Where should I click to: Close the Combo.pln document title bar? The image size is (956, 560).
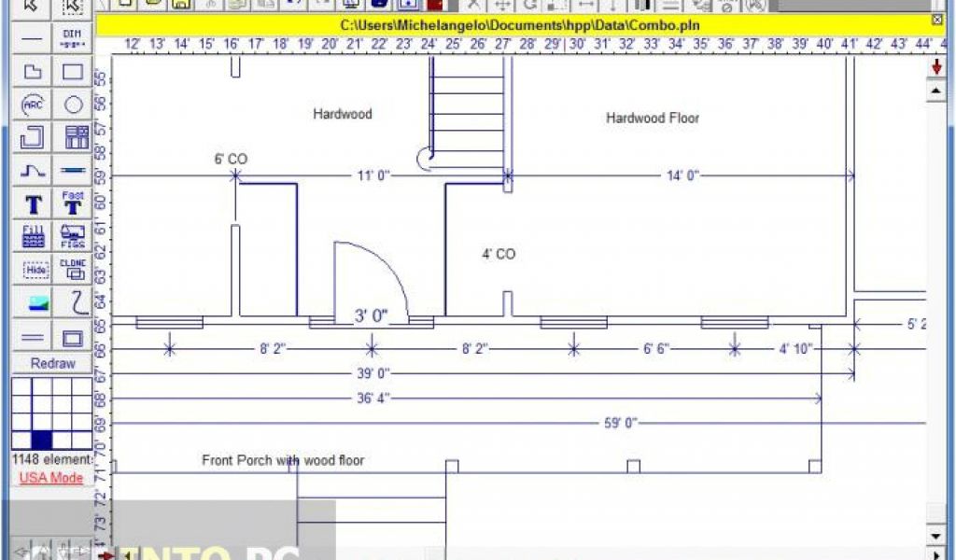937,20
